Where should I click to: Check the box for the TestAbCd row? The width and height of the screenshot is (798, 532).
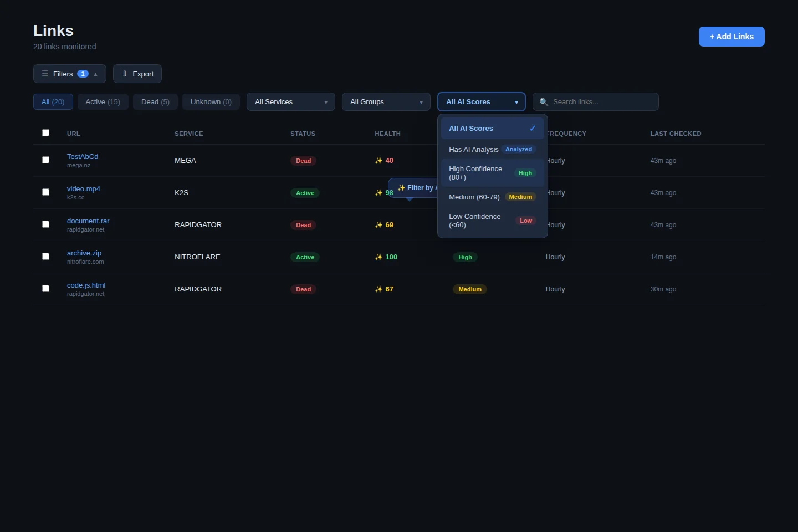46,160
